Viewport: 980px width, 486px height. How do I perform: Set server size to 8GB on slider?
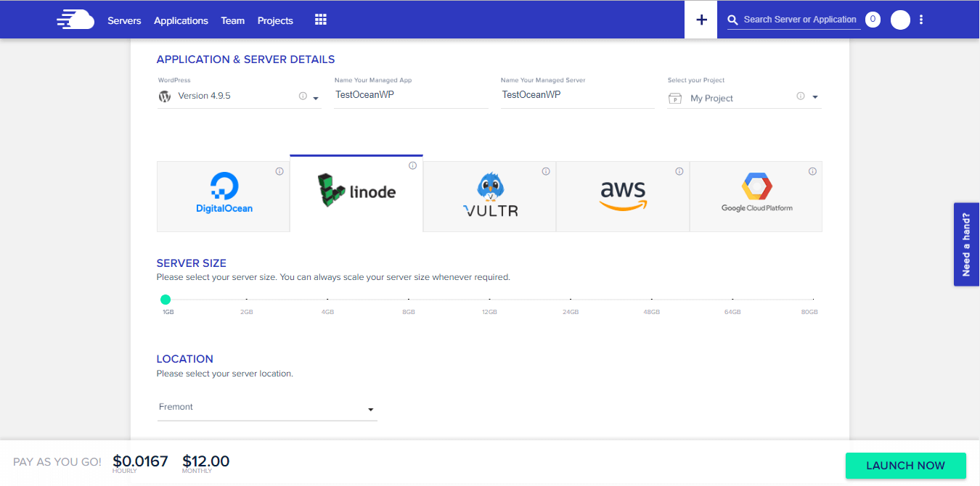409,300
